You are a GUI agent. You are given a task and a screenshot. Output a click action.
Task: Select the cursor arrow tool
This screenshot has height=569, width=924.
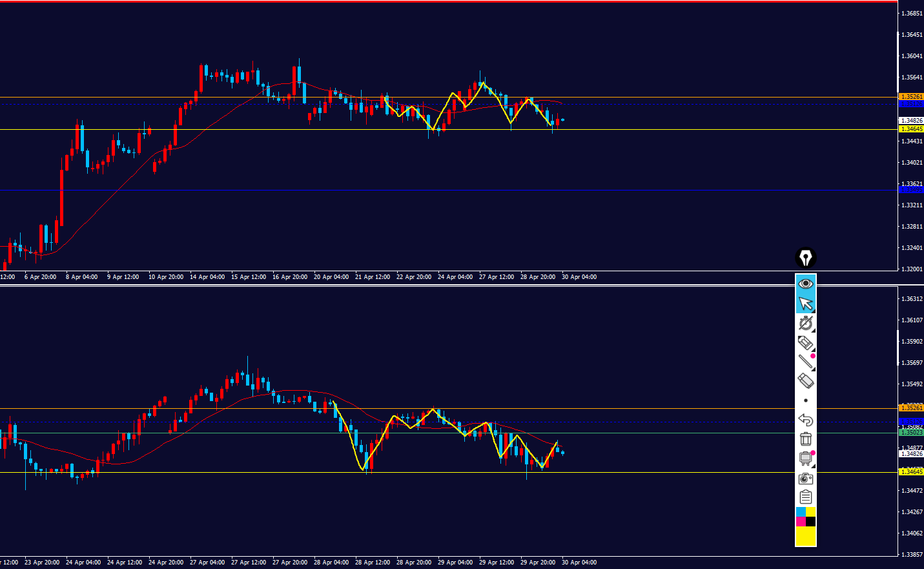pyautogui.click(x=805, y=304)
